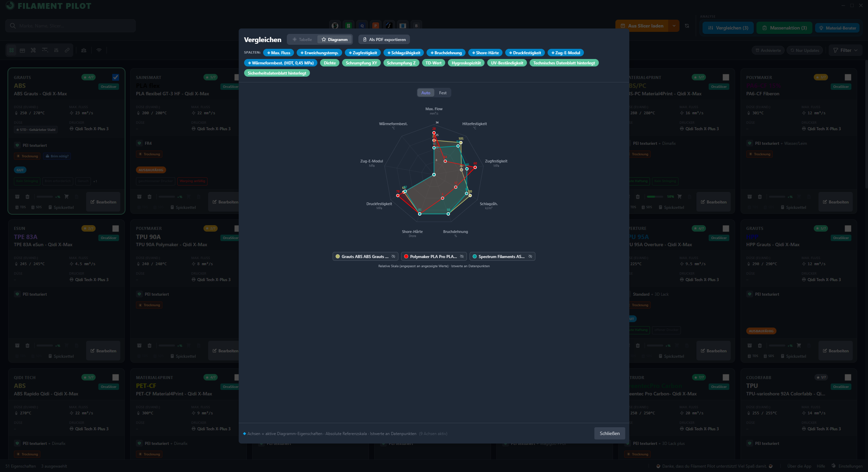This screenshot has height=472, width=868.
Task: Click the refresh sync icon beside Aus Slicer laden
Action: tap(687, 26)
